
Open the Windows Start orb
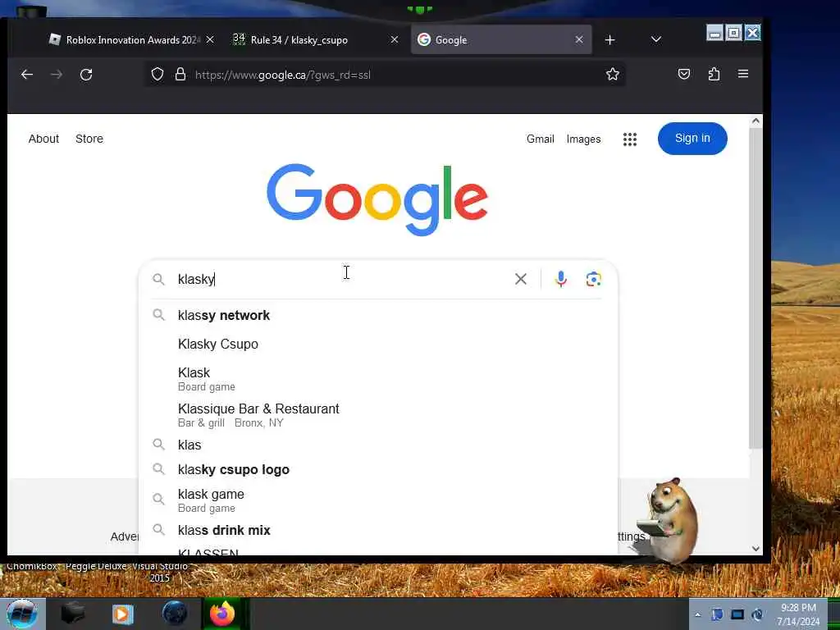[x=21, y=614]
